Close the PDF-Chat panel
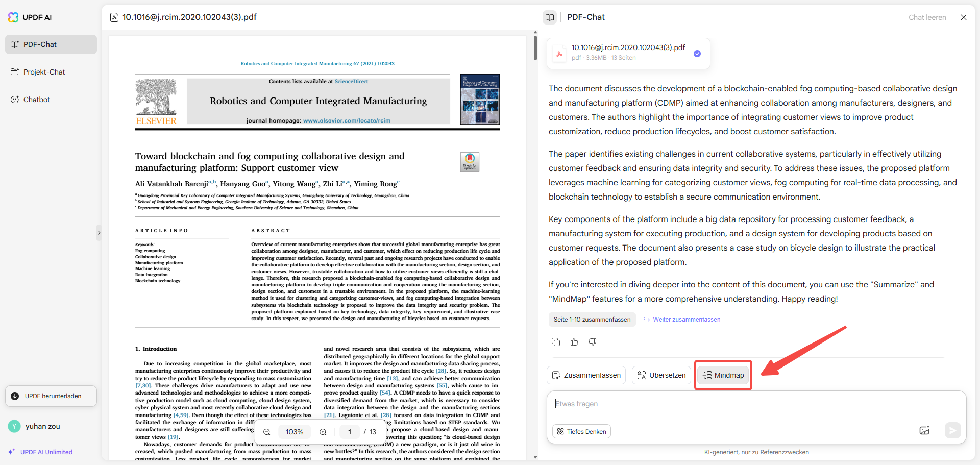 click(x=964, y=17)
